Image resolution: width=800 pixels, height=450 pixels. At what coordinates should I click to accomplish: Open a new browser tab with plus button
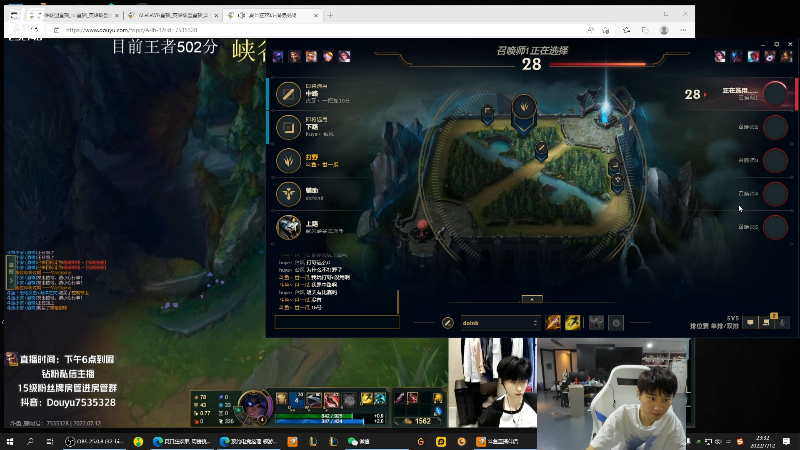coord(330,15)
